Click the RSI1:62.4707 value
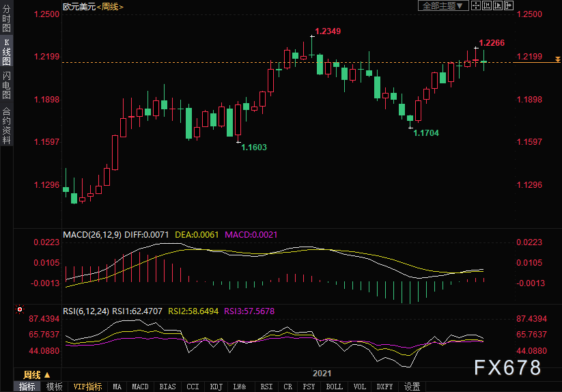This screenshot has height=392, width=562. 137,311
